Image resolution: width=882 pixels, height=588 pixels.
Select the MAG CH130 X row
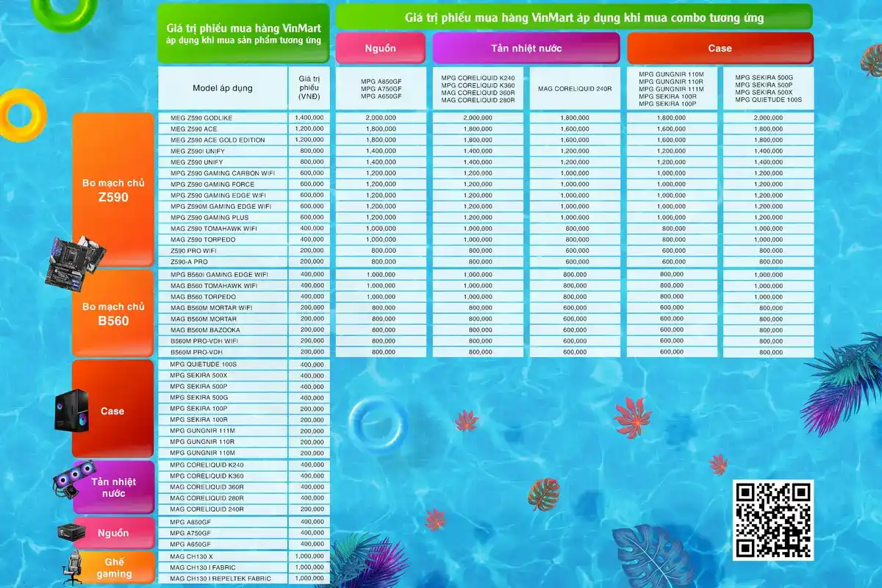coord(244,556)
